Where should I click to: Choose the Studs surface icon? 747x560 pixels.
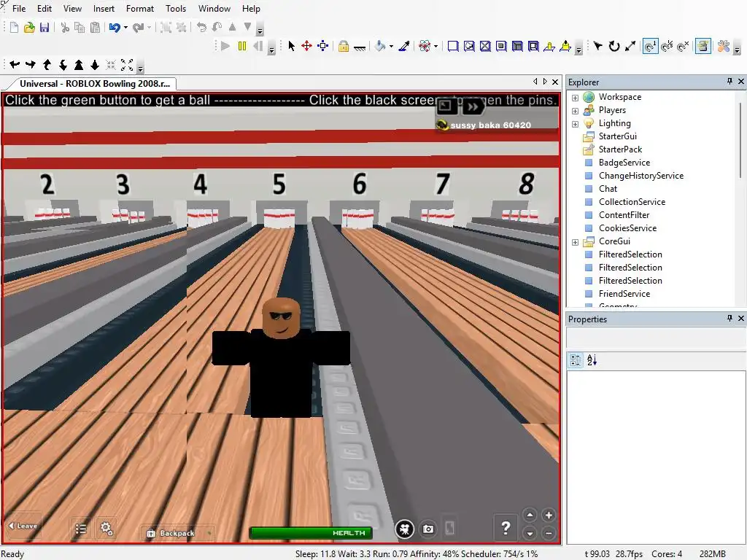click(501, 46)
